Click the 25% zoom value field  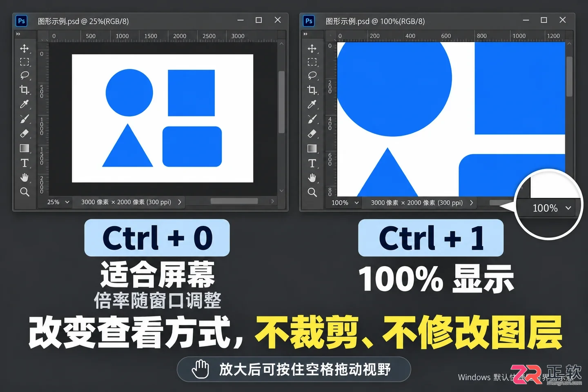pos(53,202)
